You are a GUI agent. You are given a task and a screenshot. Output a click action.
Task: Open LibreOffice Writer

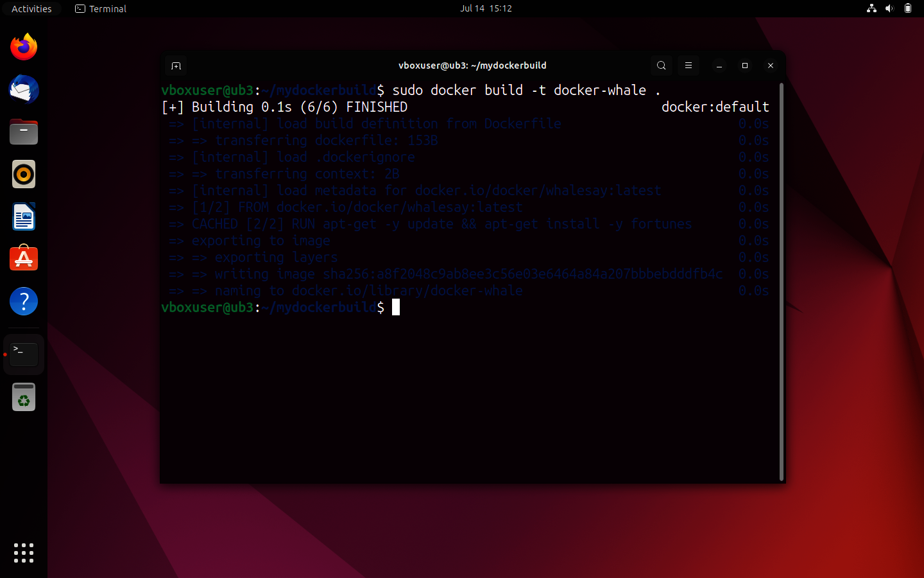(23, 216)
